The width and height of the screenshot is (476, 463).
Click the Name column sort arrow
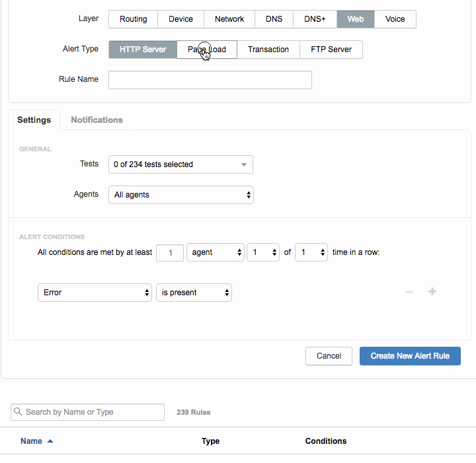tap(50, 441)
